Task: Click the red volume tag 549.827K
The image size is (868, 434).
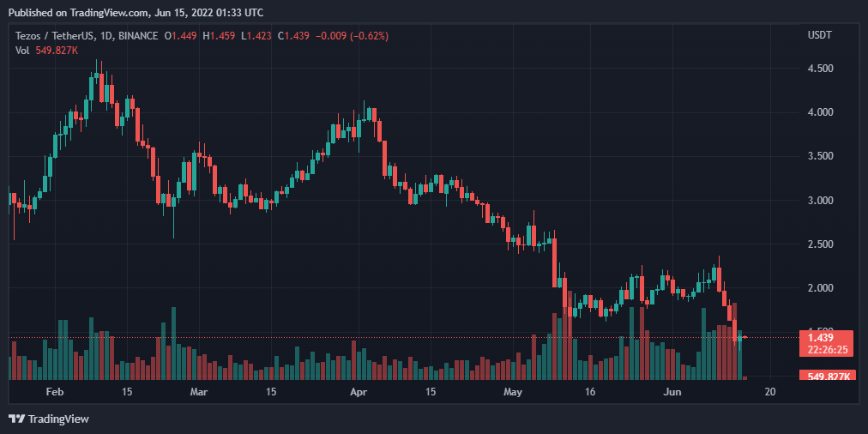Action: coord(827,376)
